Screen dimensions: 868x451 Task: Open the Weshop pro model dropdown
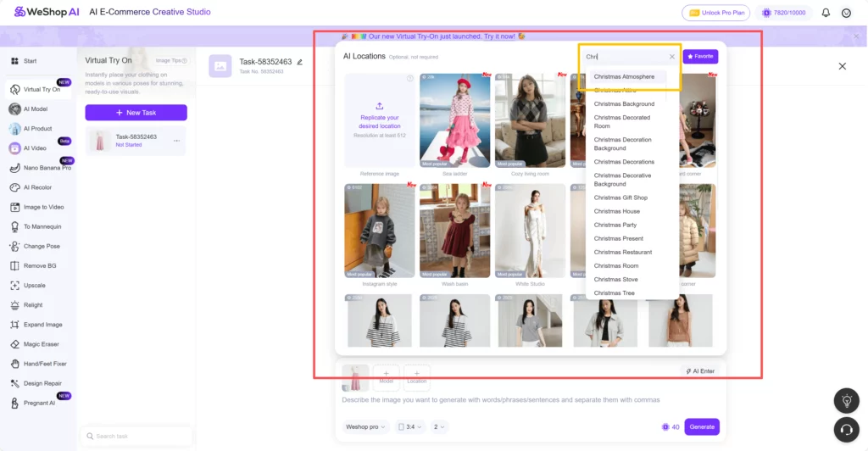tap(365, 427)
